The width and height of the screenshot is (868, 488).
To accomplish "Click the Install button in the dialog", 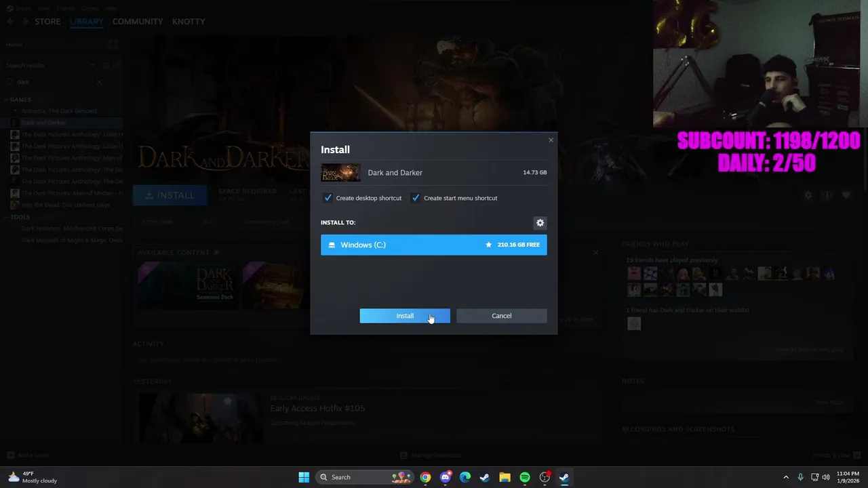I will coord(405,316).
